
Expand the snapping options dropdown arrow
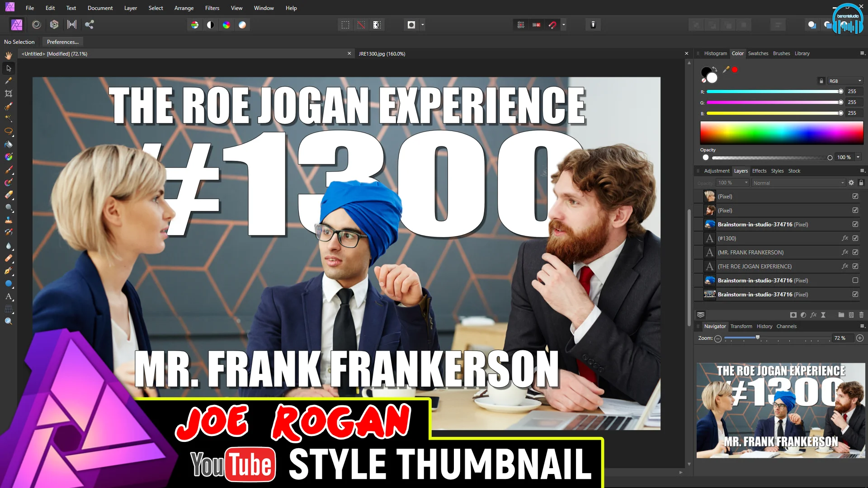(x=563, y=25)
